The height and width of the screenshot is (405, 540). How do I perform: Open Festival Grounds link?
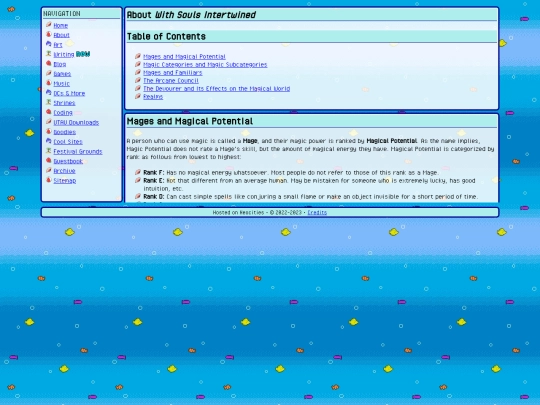tap(78, 151)
